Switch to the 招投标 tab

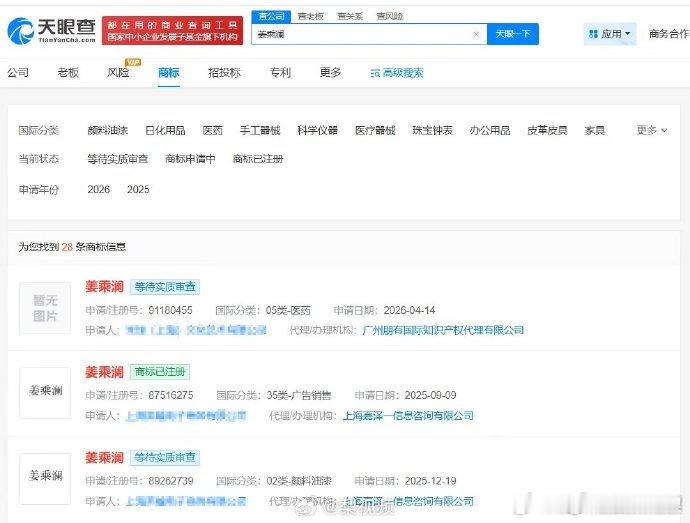[x=224, y=72]
